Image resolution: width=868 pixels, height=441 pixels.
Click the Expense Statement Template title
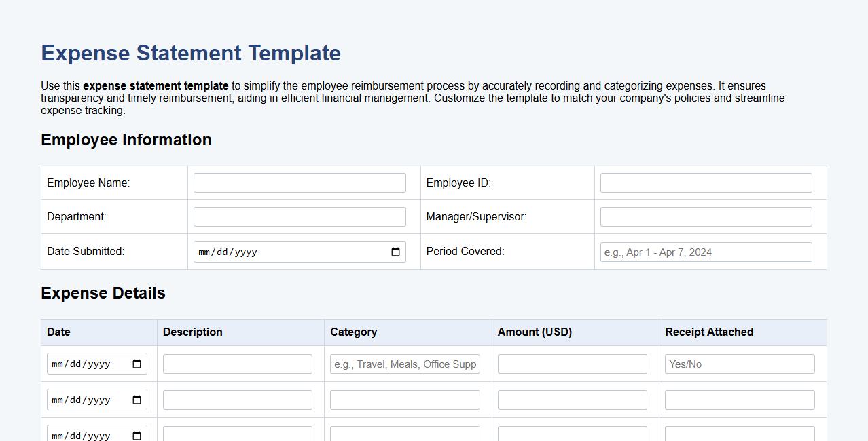coord(190,53)
